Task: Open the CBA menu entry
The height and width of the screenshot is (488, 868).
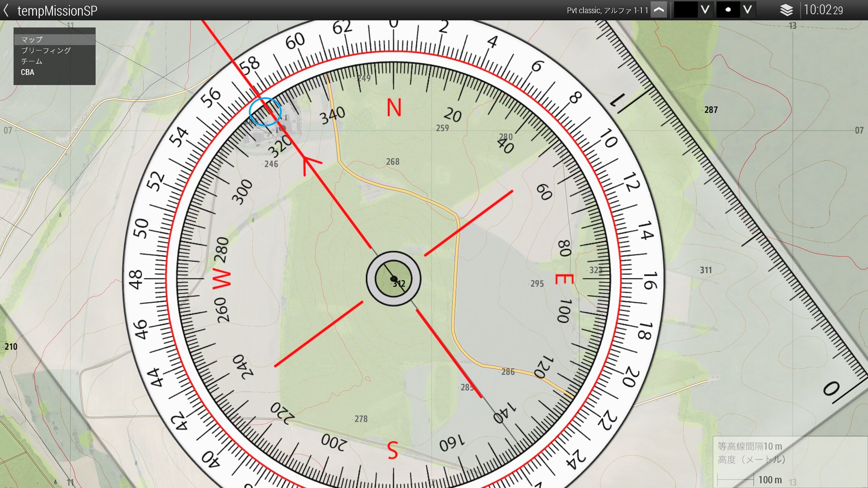Action: [x=55, y=72]
